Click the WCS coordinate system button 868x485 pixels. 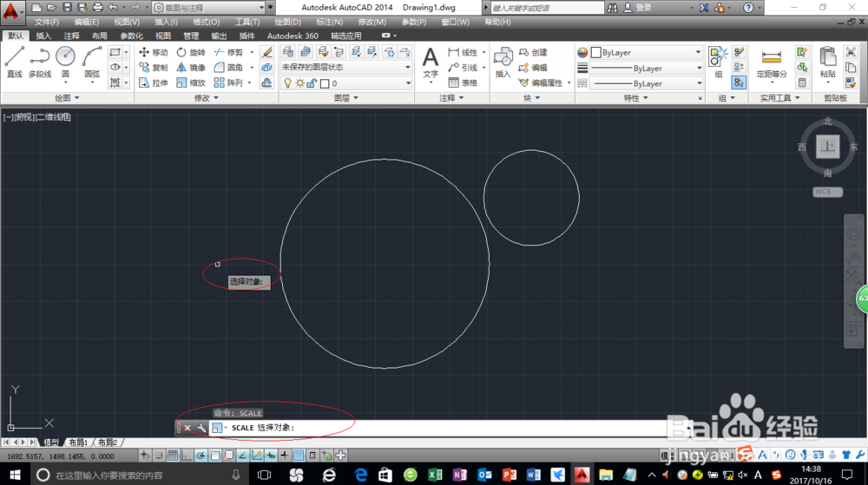tap(827, 192)
